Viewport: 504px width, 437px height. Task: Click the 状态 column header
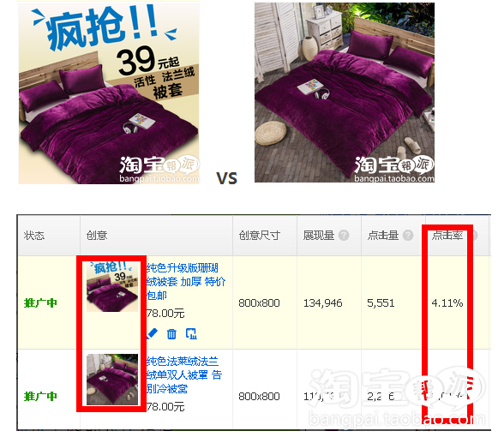click(x=34, y=236)
